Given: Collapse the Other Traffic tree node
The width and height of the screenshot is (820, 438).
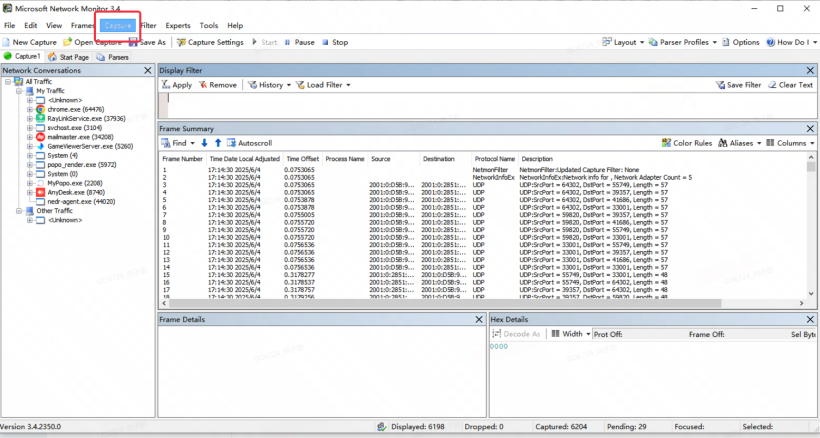Looking at the screenshot, I should pos(18,211).
